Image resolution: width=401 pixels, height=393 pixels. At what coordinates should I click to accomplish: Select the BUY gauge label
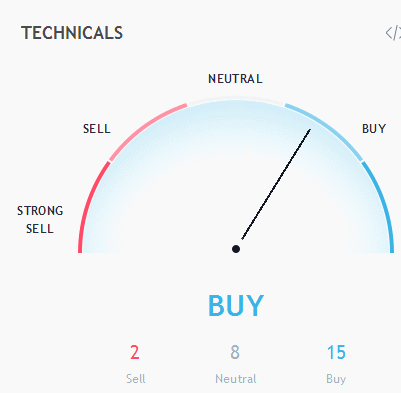(x=374, y=129)
